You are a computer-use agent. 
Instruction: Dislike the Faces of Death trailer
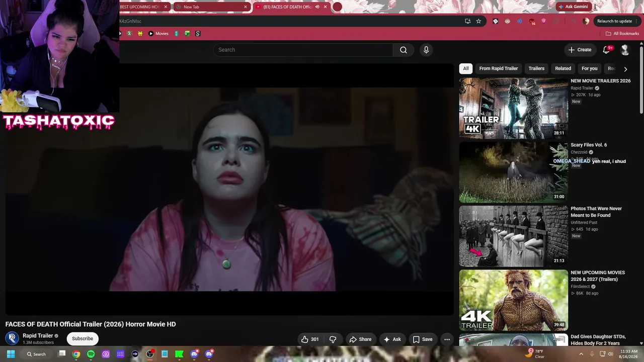[333, 339]
